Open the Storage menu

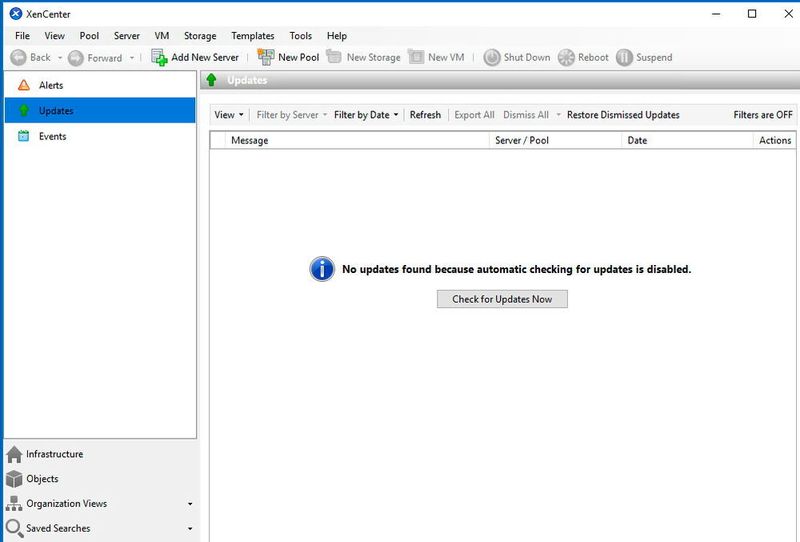click(200, 36)
